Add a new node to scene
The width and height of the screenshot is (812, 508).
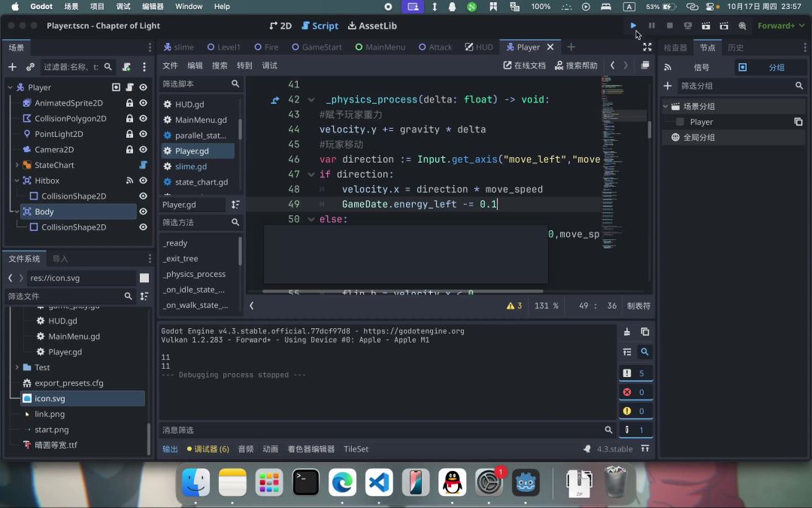[x=12, y=67]
